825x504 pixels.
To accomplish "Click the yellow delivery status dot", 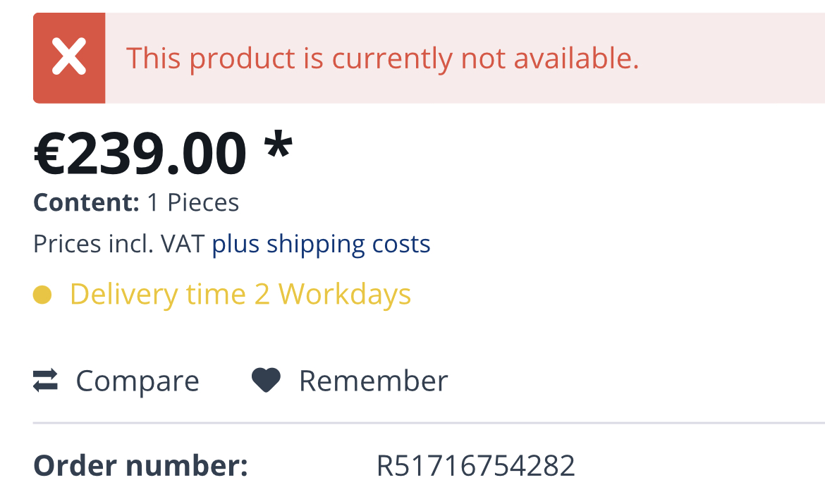I will pos(42,295).
